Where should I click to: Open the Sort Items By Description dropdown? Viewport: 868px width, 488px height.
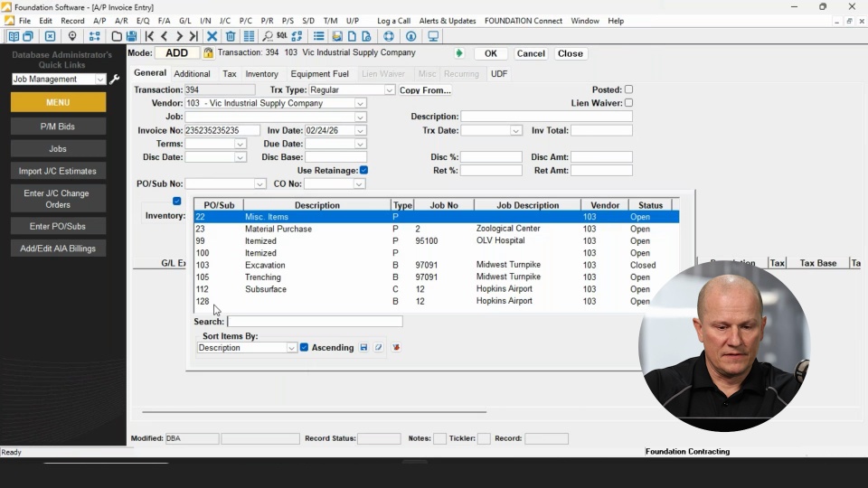[x=291, y=348]
